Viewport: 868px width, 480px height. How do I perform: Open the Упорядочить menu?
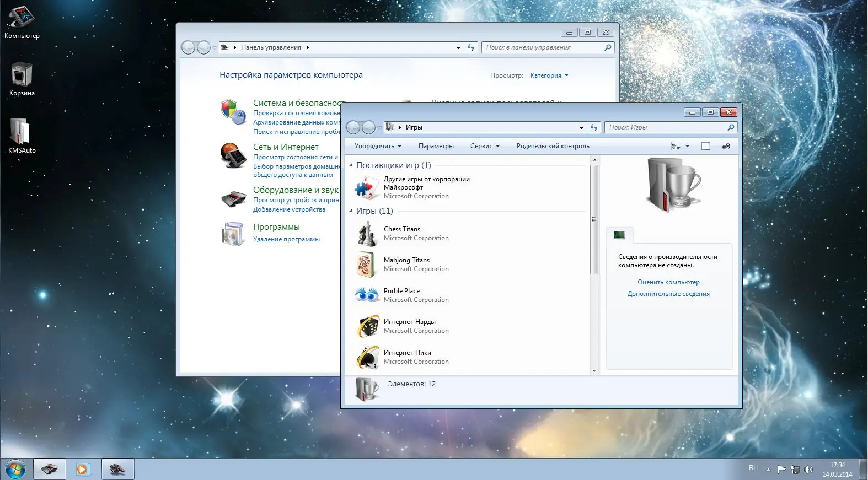click(378, 146)
